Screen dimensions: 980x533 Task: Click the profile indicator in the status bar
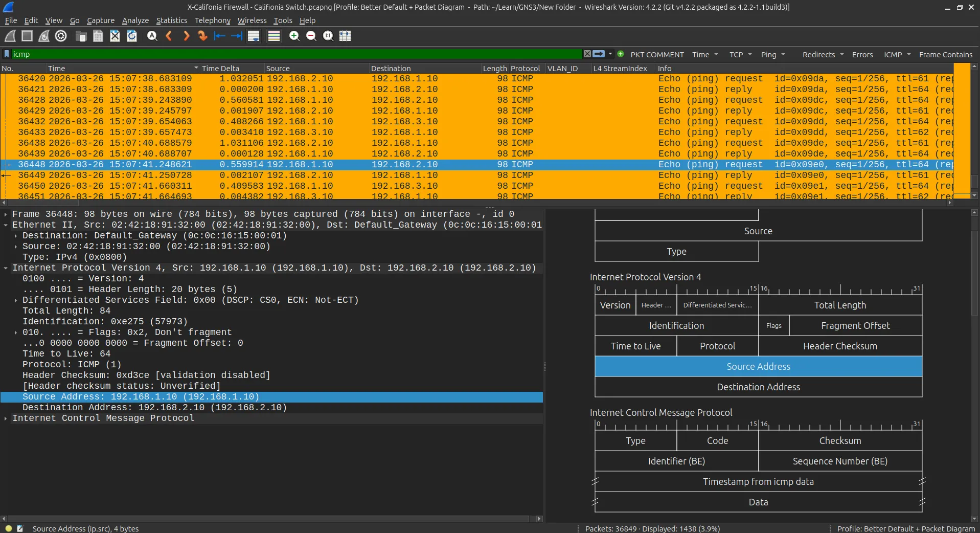(906, 528)
